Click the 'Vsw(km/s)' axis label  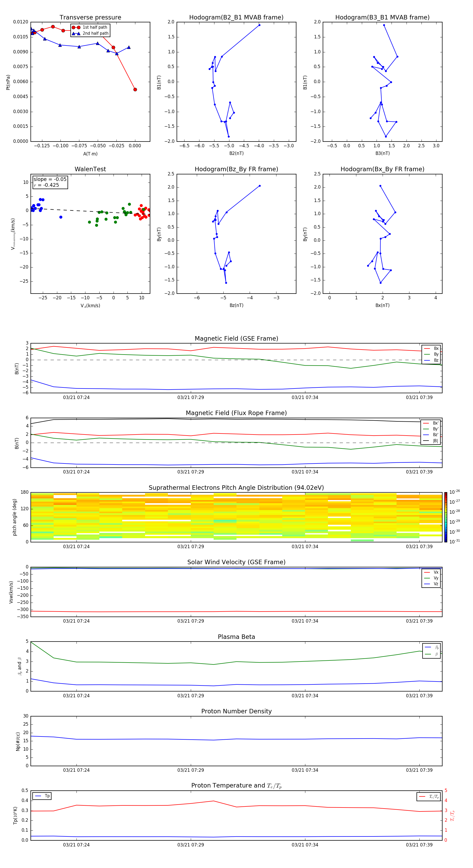[11, 592]
